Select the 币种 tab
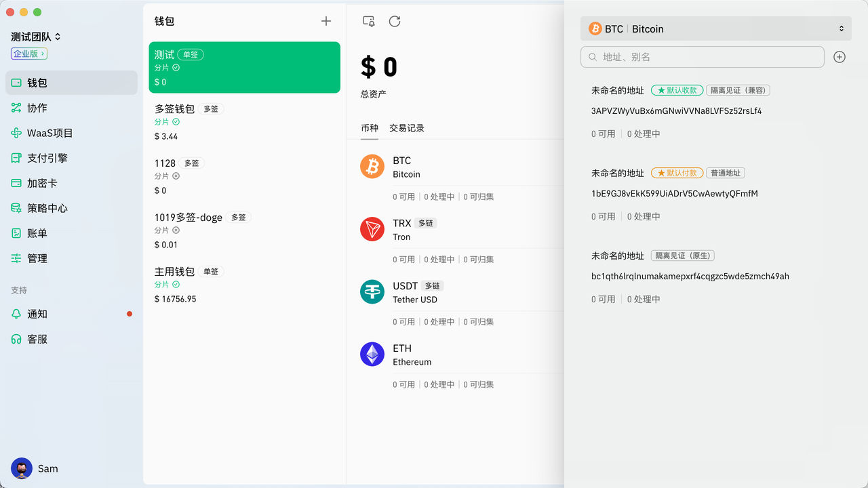 coord(370,128)
